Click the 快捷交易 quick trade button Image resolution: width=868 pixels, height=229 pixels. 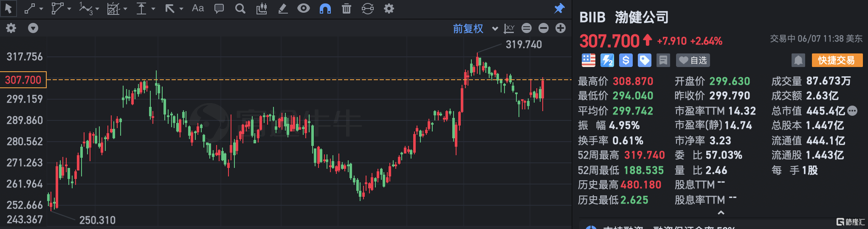click(x=837, y=60)
